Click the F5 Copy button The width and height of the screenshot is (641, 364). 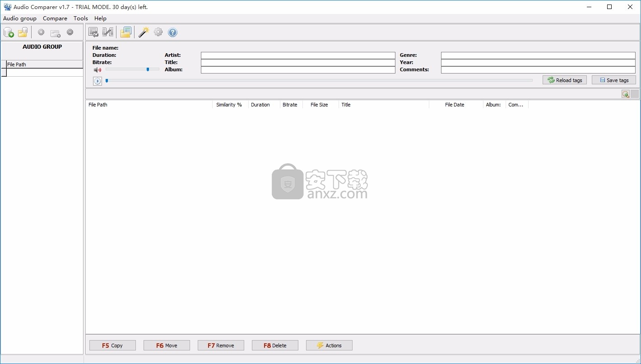[112, 346]
